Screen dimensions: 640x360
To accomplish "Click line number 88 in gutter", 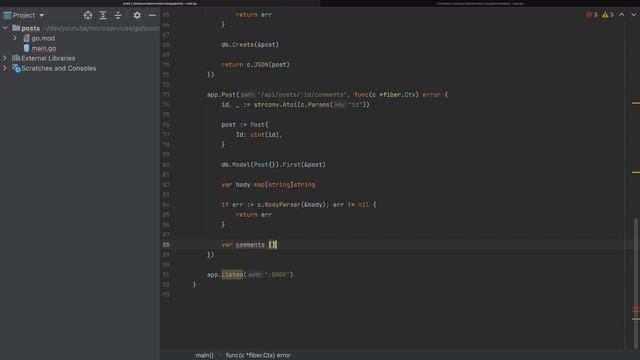I will pos(166,244).
